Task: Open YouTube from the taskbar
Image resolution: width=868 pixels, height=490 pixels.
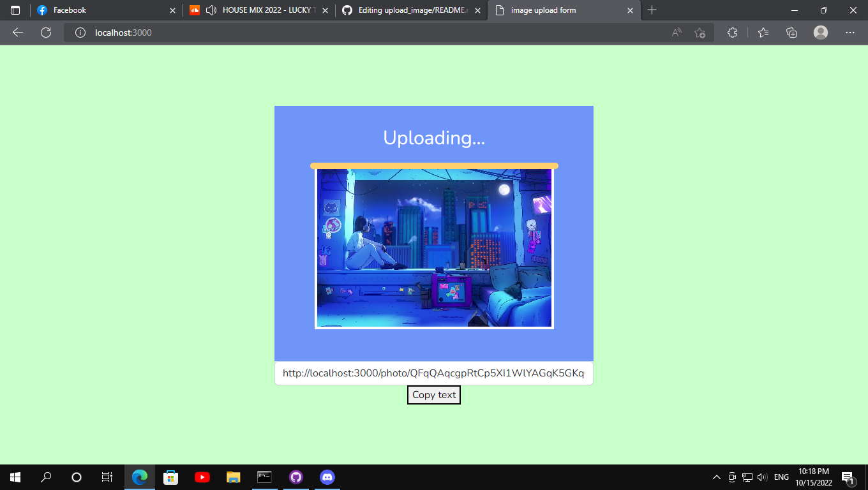Action: click(202, 477)
